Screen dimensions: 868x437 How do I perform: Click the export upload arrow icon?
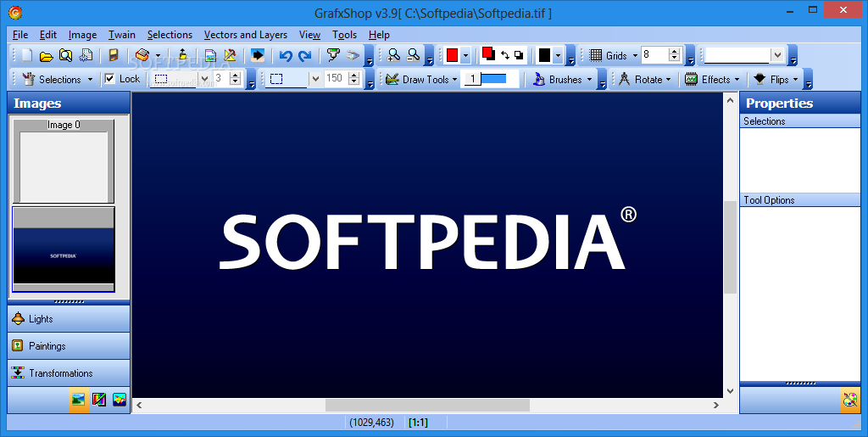click(x=183, y=55)
